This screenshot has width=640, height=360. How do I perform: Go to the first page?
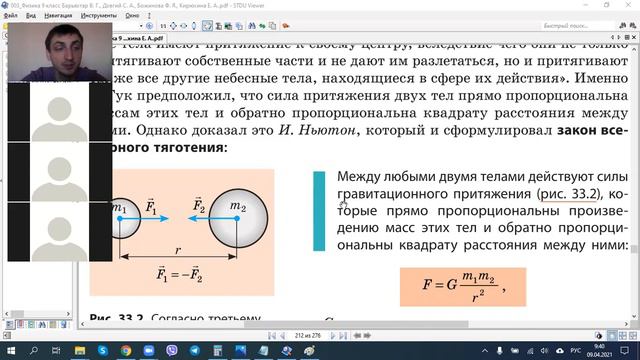272,336
